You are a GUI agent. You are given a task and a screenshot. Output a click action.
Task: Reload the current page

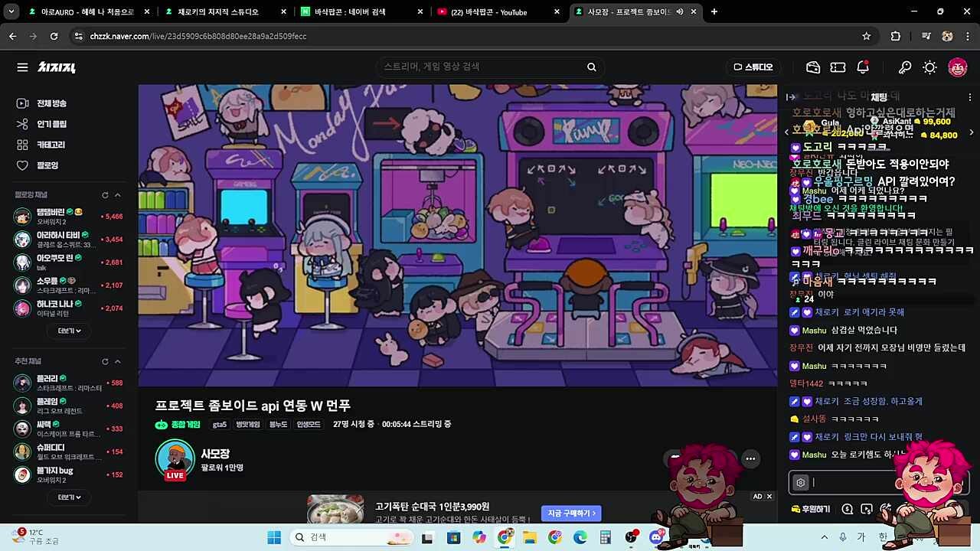coord(54,36)
